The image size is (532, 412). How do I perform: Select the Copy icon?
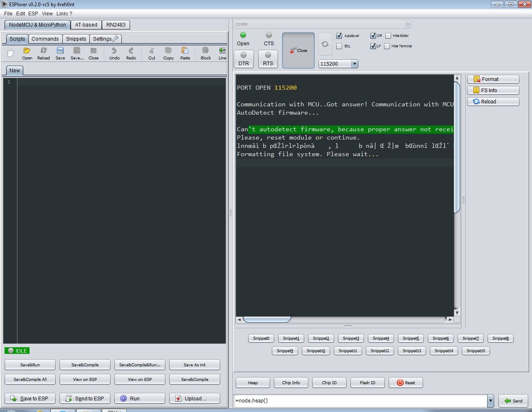point(168,53)
